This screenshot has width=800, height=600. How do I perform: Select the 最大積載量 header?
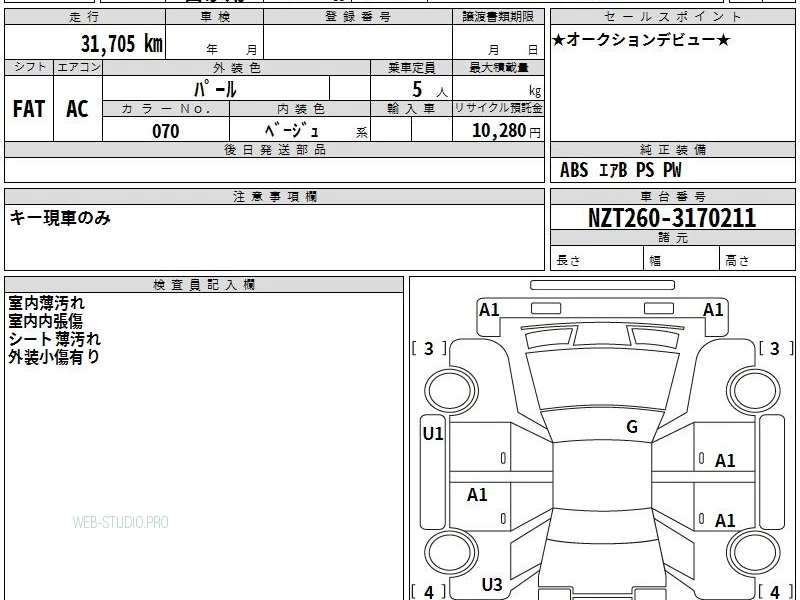click(x=498, y=67)
